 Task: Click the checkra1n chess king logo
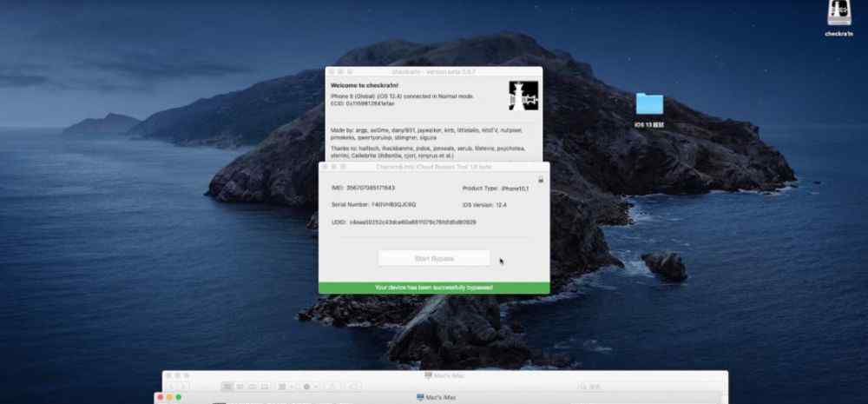[x=523, y=96]
